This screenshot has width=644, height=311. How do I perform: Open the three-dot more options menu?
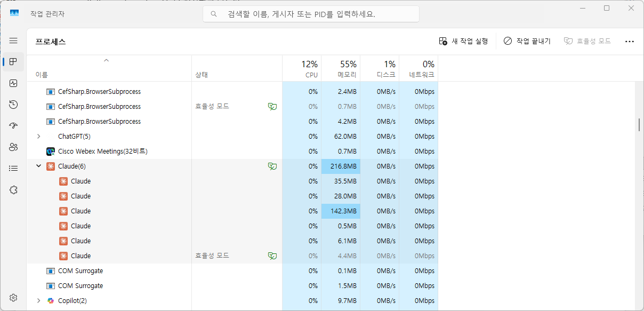coord(630,41)
